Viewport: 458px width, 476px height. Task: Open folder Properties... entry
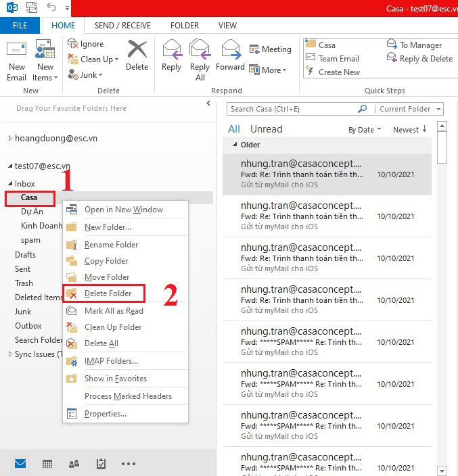(x=125, y=414)
